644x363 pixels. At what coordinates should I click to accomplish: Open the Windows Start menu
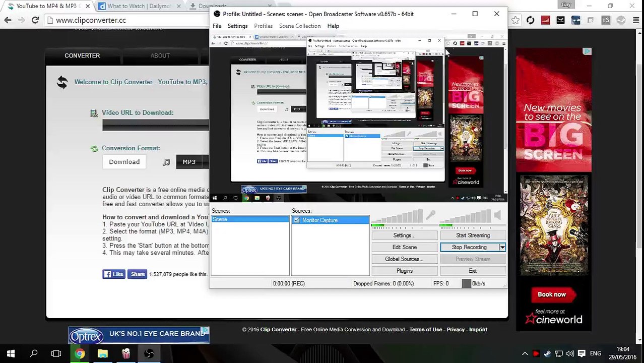click(11, 354)
